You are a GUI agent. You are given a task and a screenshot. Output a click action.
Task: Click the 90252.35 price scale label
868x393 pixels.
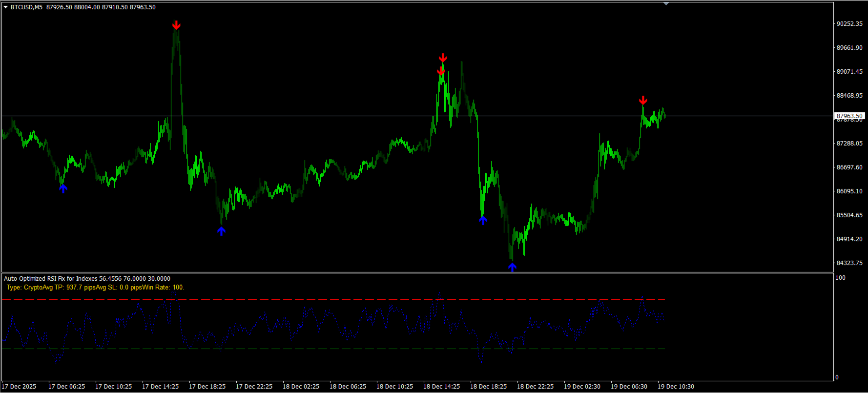coord(849,24)
